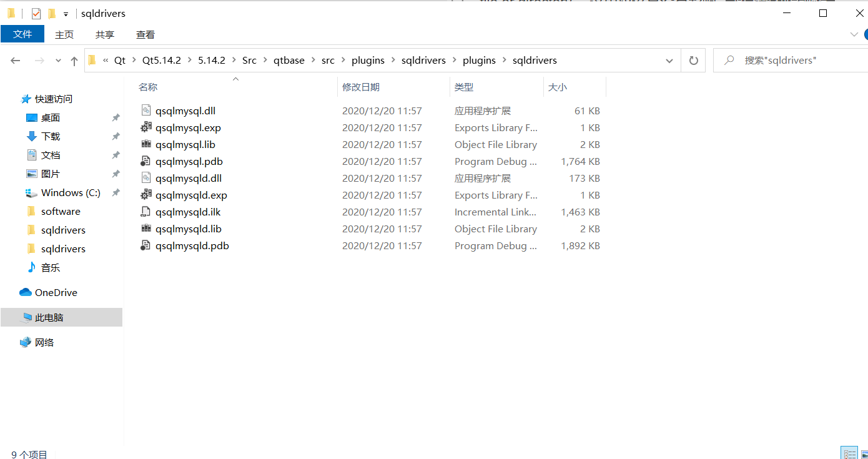Select 此电脑 in the sidebar

pos(48,317)
